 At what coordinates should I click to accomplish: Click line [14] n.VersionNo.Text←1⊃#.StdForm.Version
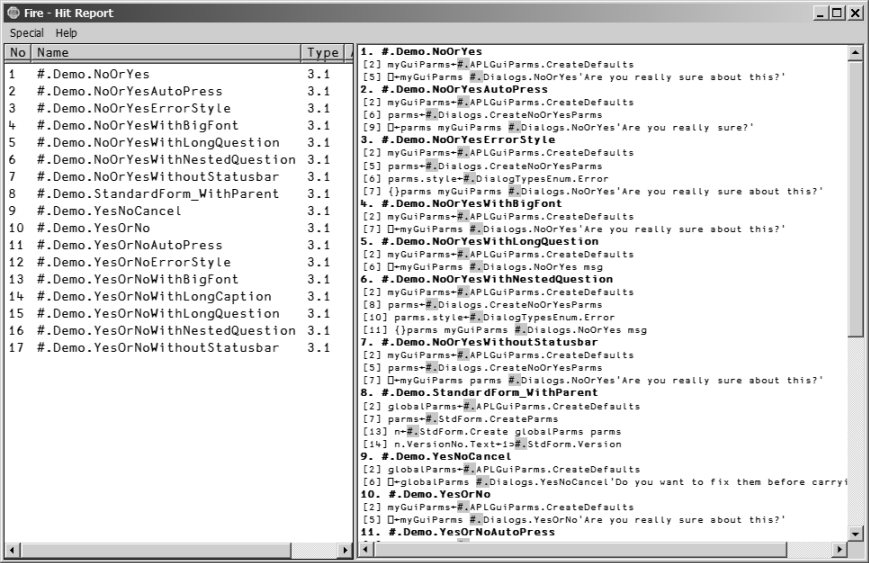coord(492,444)
